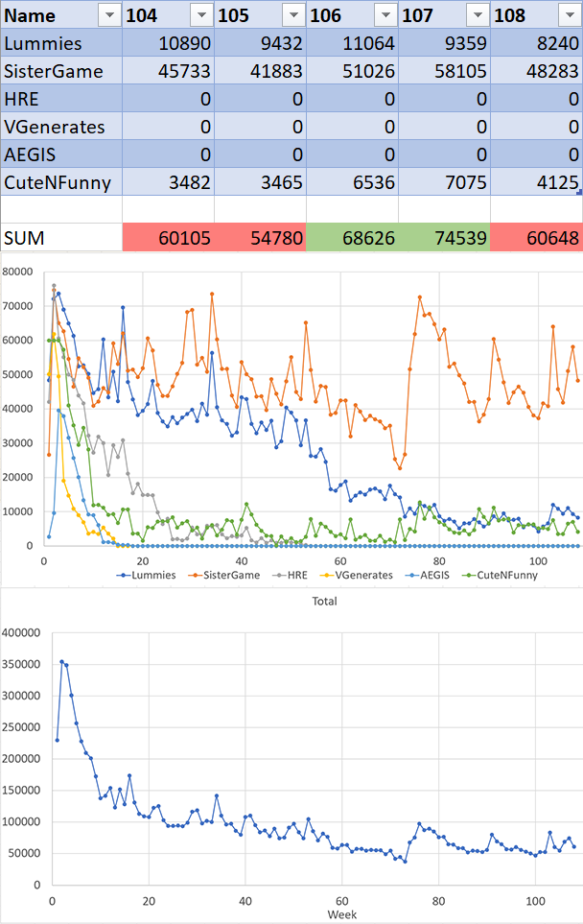The image size is (583, 924).
Task: Click the AEGIS legend entry
Action: point(428,575)
